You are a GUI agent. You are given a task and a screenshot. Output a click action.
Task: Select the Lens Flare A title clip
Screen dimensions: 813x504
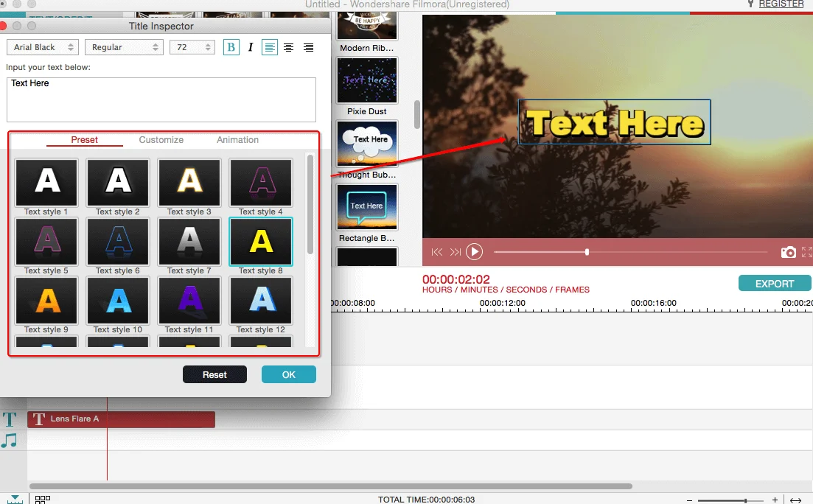pos(122,419)
